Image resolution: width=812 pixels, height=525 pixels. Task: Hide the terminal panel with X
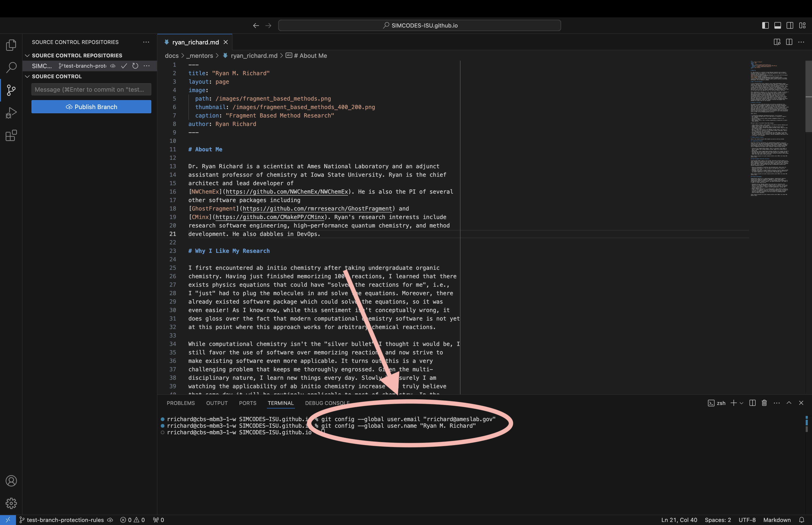[x=801, y=403]
